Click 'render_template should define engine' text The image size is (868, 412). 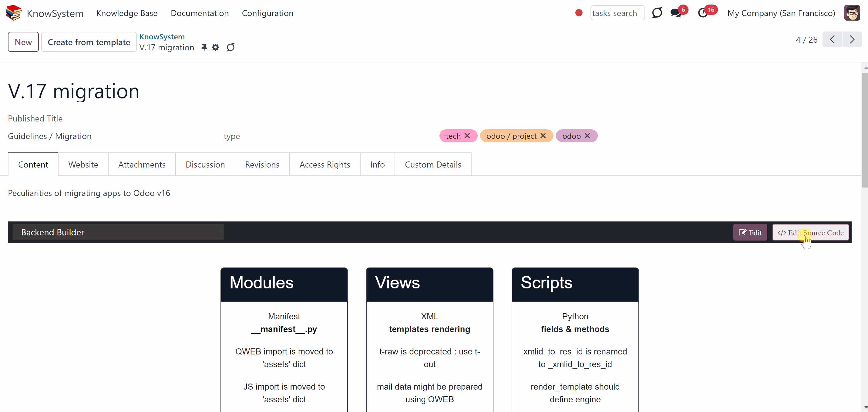tap(575, 393)
